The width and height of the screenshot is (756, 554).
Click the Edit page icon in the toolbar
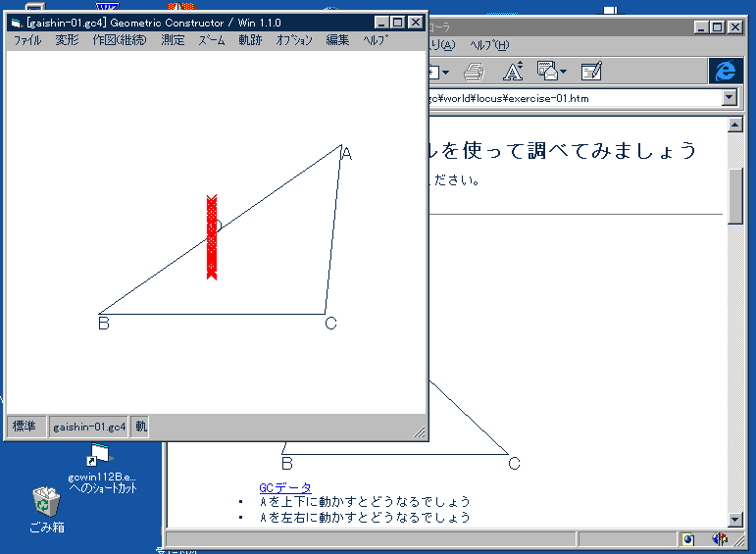tap(590, 72)
